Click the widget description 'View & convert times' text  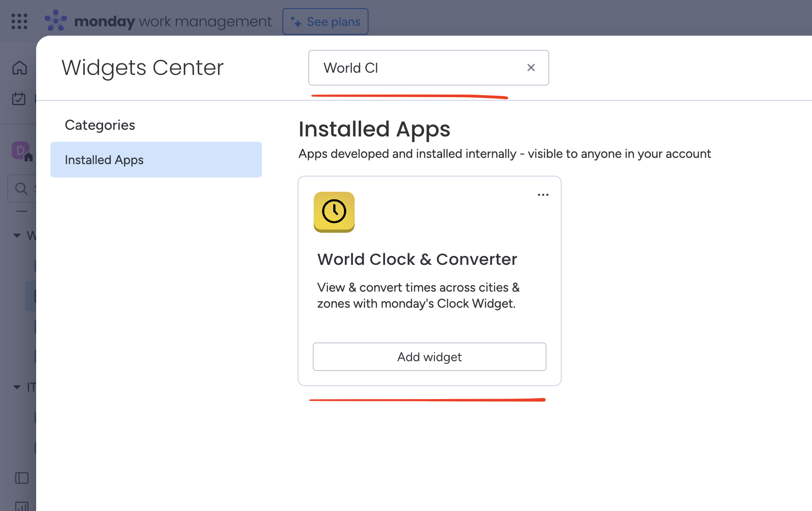(x=418, y=295)
